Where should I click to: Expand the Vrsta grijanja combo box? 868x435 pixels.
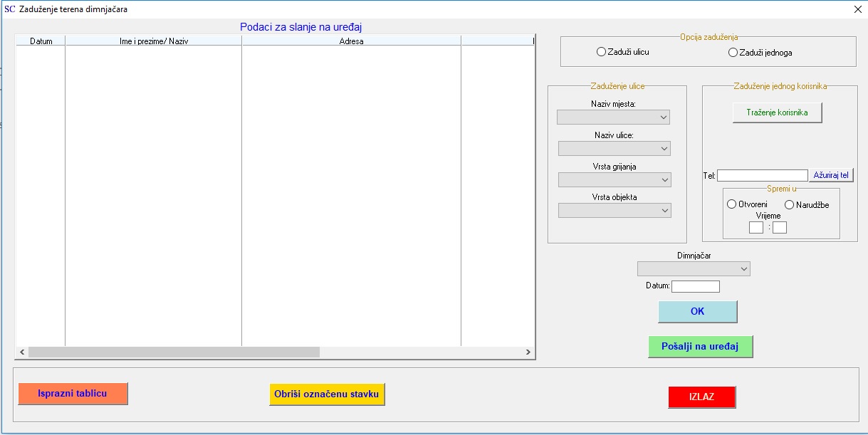(615, 179)
